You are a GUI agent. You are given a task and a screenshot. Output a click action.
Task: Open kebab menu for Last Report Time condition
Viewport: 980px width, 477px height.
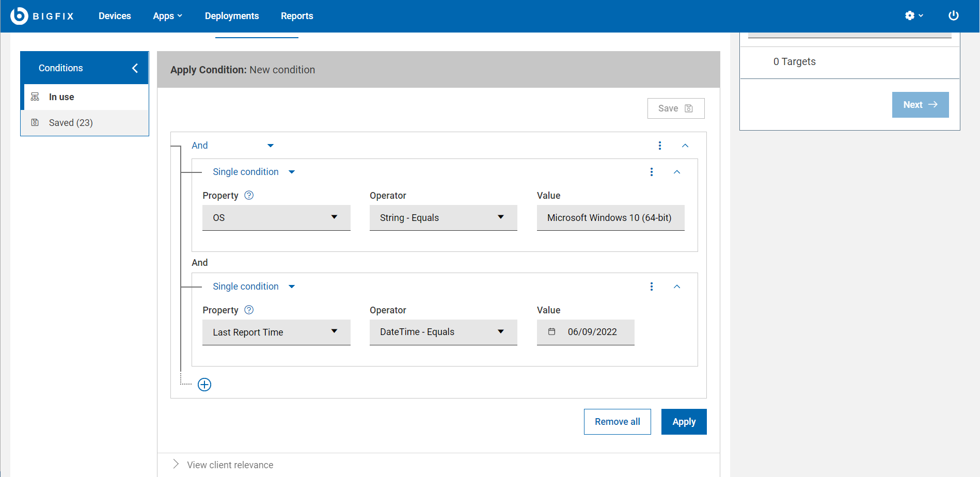coord(651,287)
